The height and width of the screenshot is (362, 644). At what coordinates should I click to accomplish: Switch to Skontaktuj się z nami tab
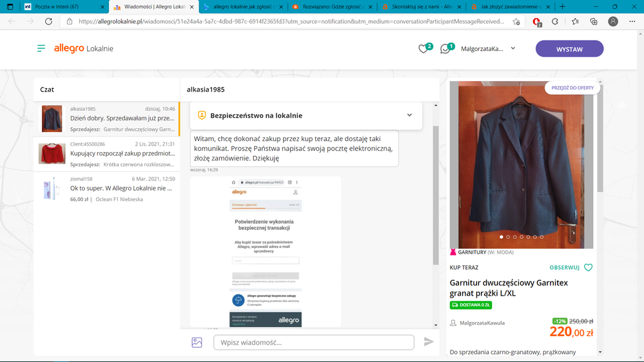pyautogui.click(x=420, y=7)
